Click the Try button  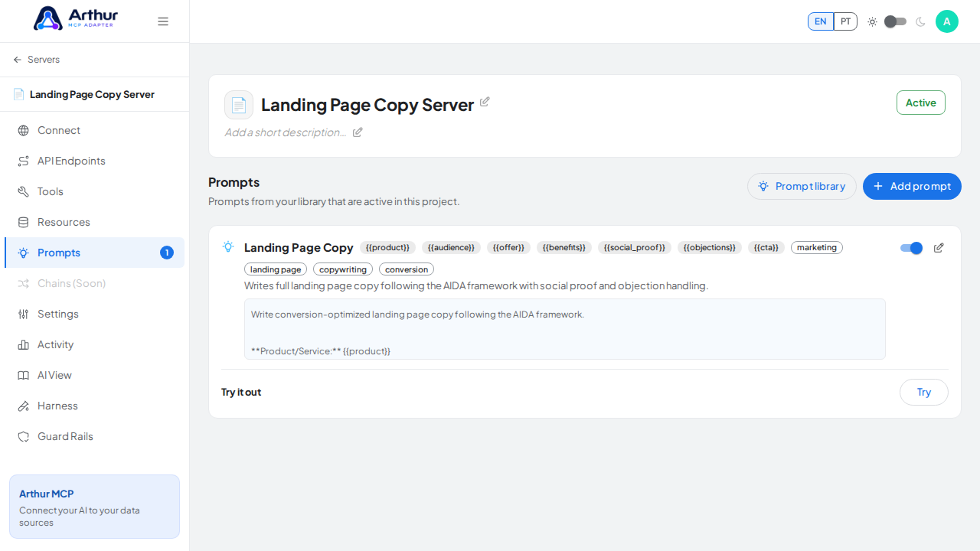(x=924, y=392)
